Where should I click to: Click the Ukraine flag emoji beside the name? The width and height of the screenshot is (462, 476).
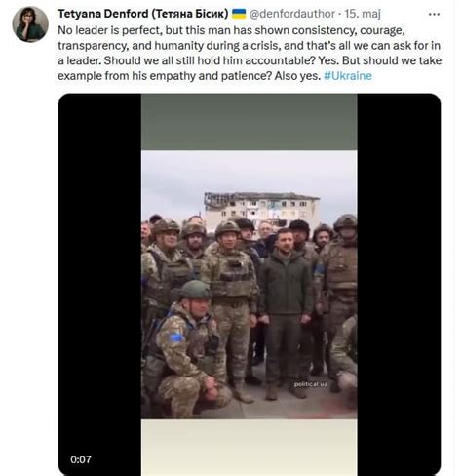pos(239,14)
